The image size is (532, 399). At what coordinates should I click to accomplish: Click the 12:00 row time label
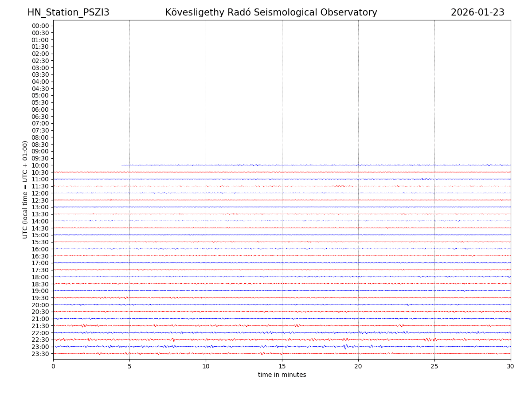[40, 193]
